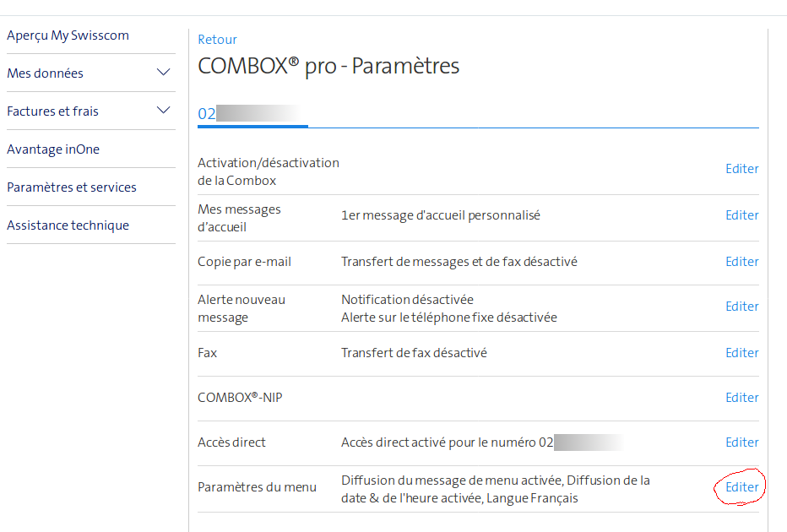This screenshot has width=787, height=532.
Task: Edit the Activation/désactivation de la Combox setting
Action: (x=741, y=168)
